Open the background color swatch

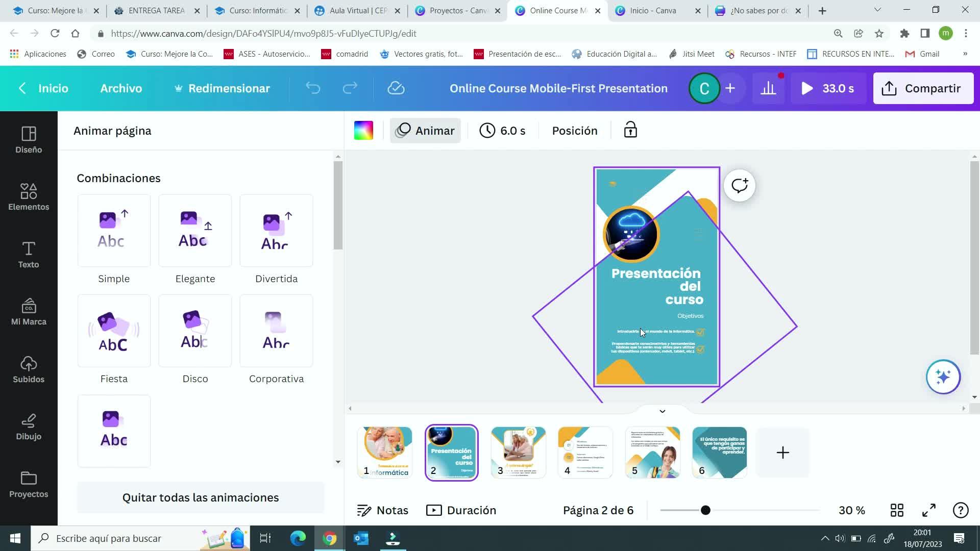[363, 130]
